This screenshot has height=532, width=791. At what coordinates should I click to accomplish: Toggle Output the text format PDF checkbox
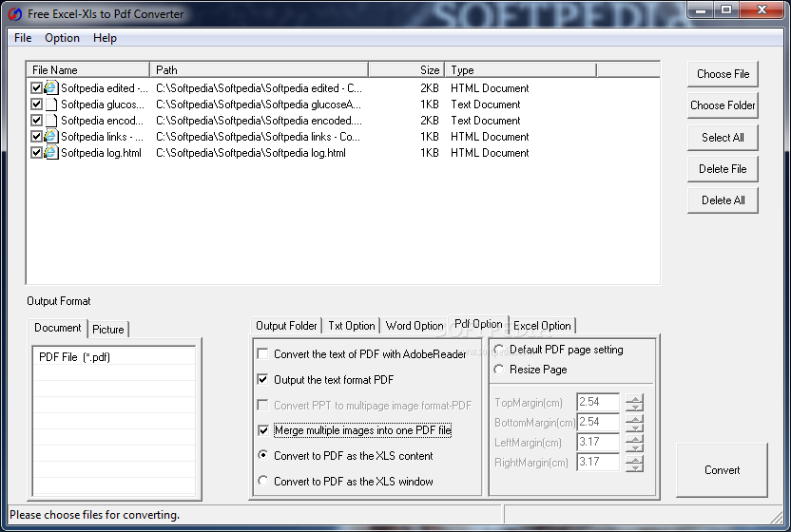point(262,380)
